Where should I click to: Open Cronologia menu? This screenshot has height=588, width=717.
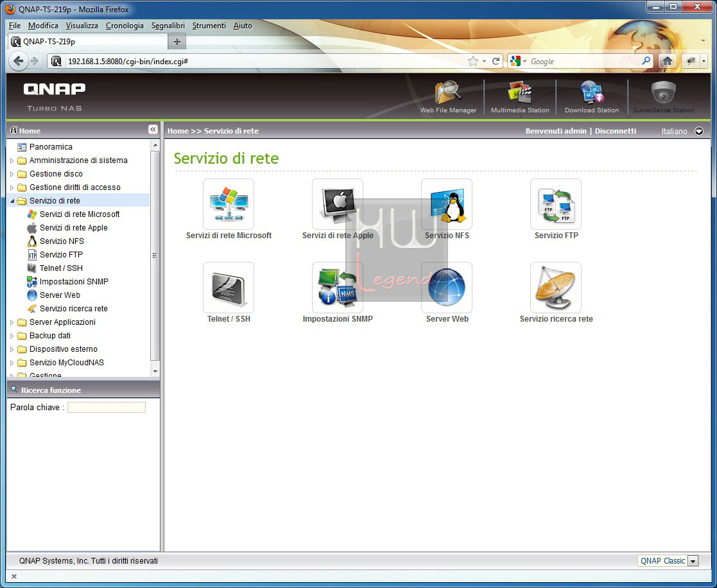point(125,26)
